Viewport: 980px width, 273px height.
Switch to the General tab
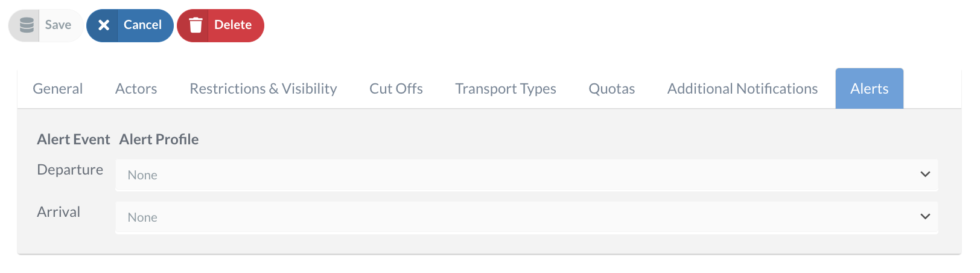57,89
